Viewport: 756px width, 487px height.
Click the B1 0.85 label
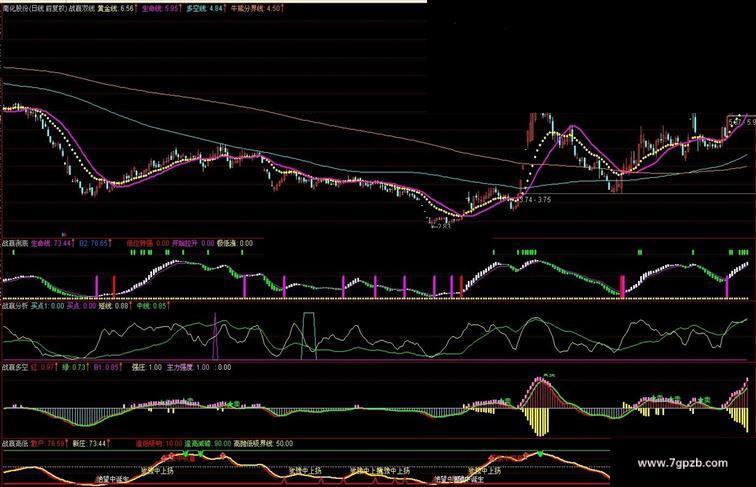click(107, 367)
